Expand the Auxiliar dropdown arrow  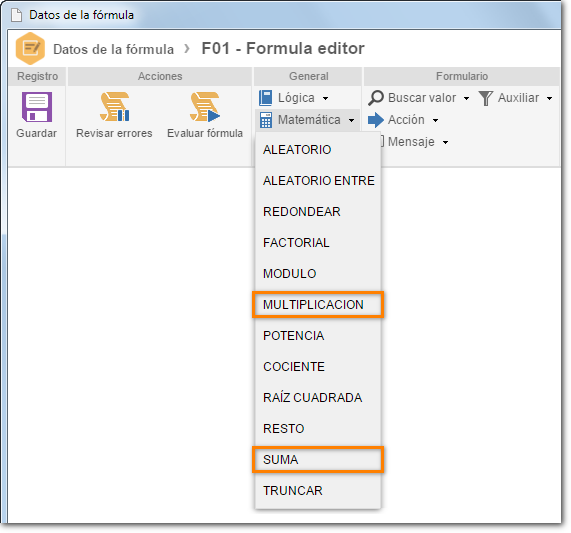coord(550,98)
